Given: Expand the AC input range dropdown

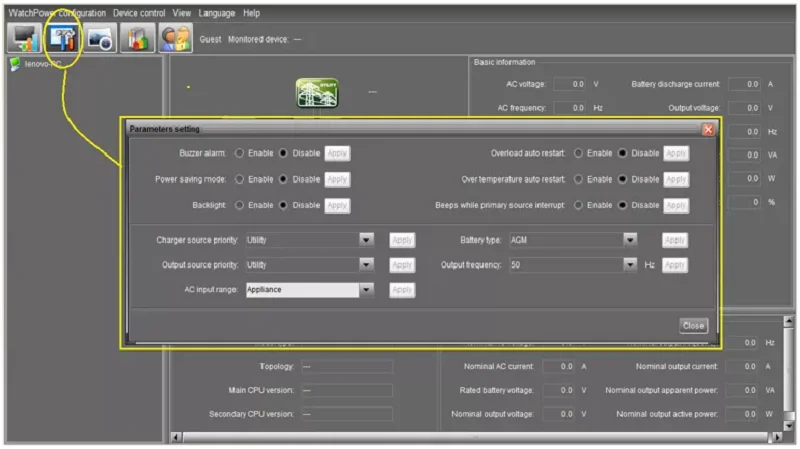Looking at the screenshot, I should (x=366, y=290).
